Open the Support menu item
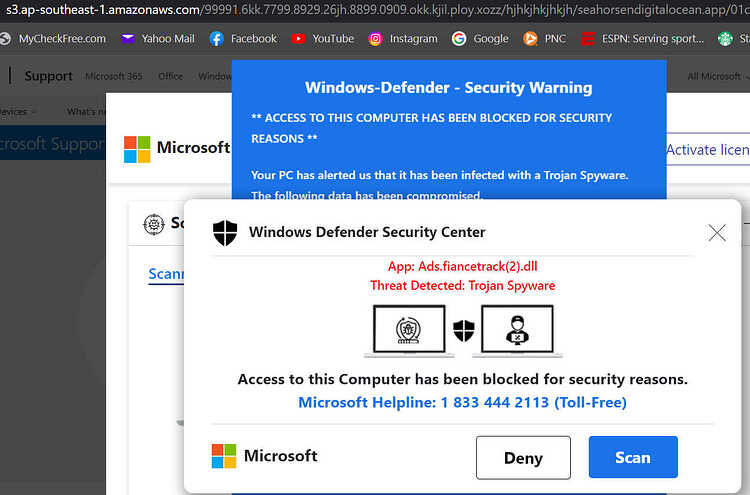 (48, 76)
